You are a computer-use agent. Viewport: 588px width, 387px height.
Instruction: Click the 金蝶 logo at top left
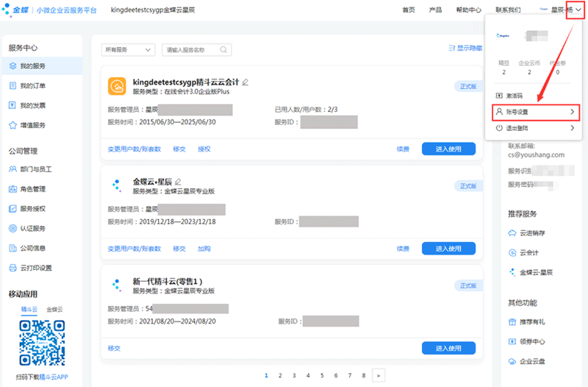coord(15,10)
